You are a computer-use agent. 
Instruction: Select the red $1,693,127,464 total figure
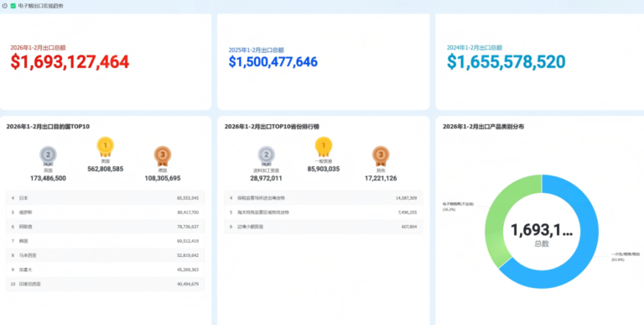(x=70, y=61)
